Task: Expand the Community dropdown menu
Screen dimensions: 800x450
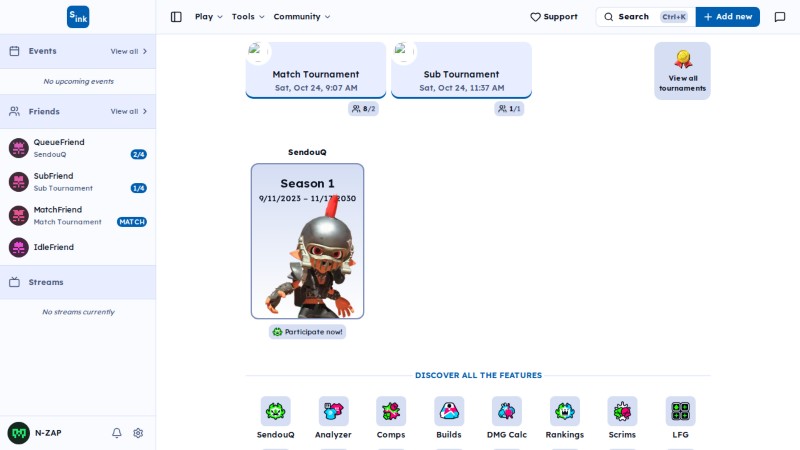Action: [x=302, y=17]
